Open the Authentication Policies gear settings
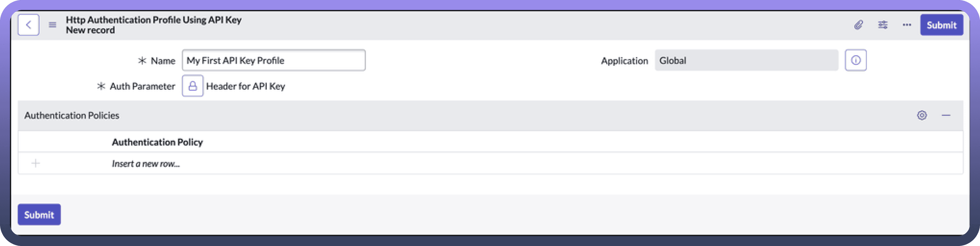The width and height of the screenshot is (980, 246). tap(922, 115)
